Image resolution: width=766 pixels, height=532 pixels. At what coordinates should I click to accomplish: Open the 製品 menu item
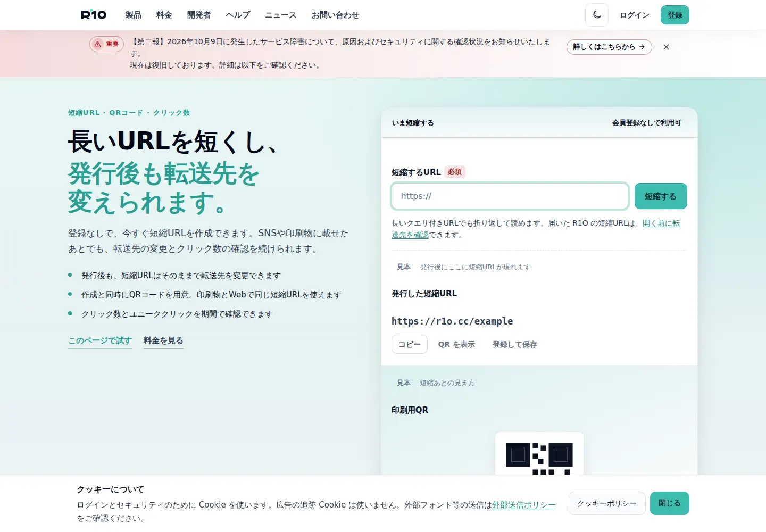[x=133, y=15]
